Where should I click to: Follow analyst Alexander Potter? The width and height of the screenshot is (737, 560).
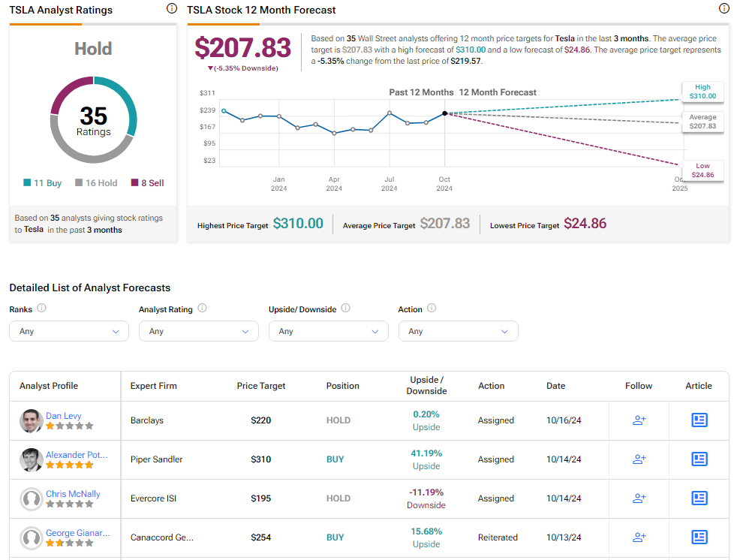[x=639, y=459]
